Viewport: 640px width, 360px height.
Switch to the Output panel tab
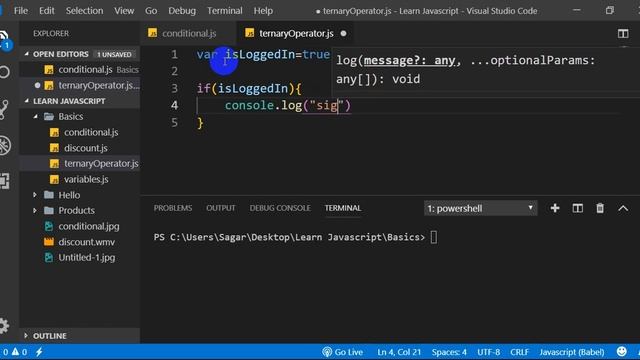click(220, 208)
